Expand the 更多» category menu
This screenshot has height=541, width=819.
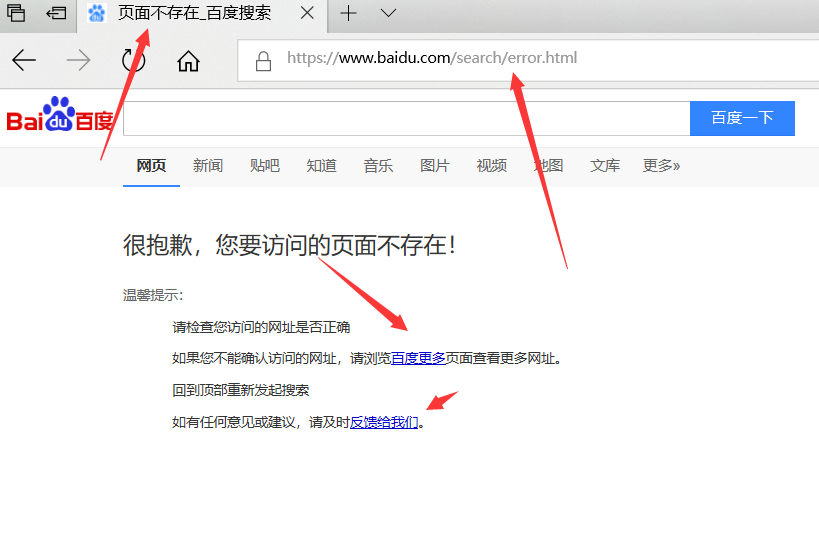click(x=661, y=166)
